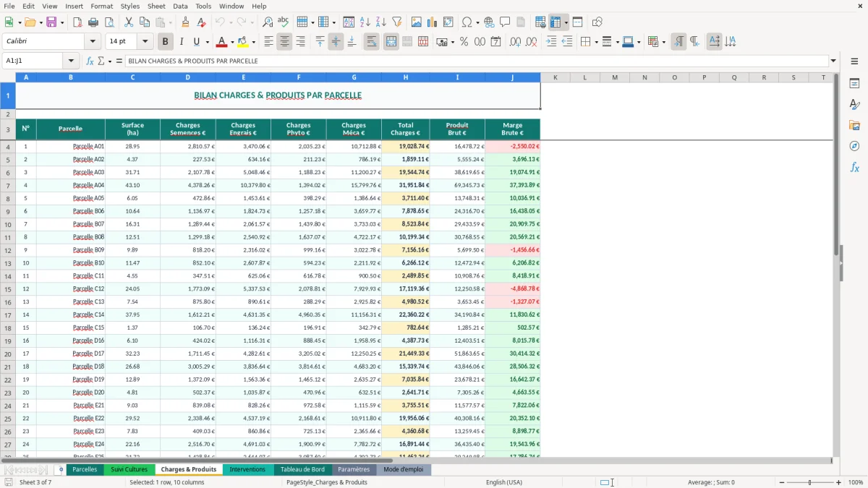Click the Add new sheet button
868x488 pixels.
click(x=61, y=469)
